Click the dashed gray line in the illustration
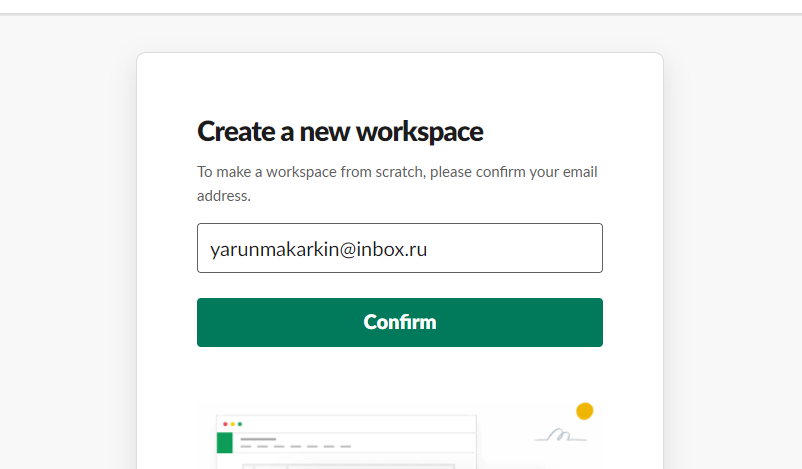The width and height of the screenshot is (802, 469). pos(296,447)
